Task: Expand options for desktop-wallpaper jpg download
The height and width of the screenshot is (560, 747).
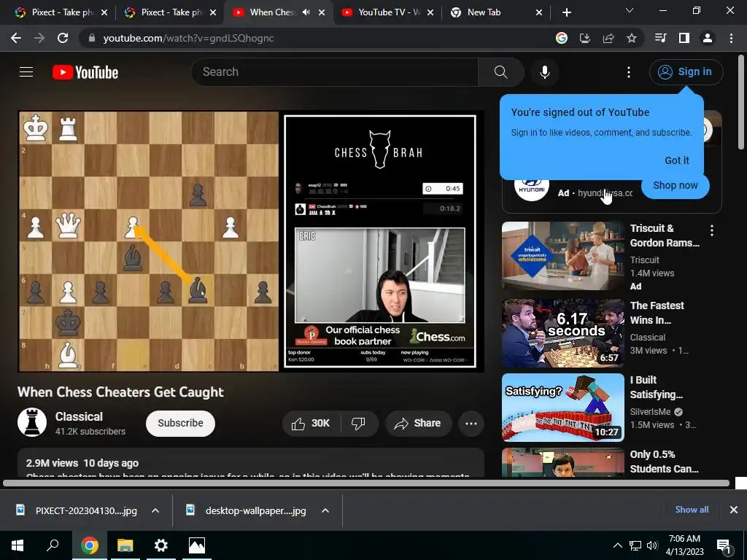Action: pos(325,510)
